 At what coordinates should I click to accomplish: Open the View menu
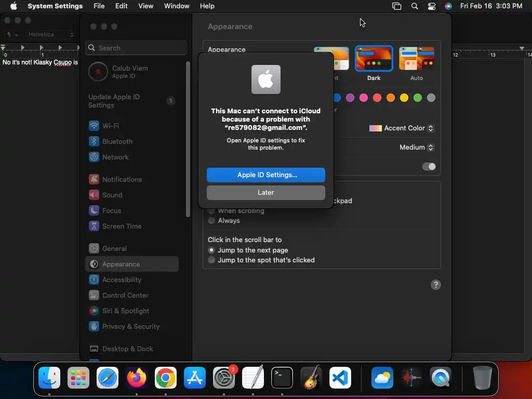pyautogui.click(x=145, y=6)
